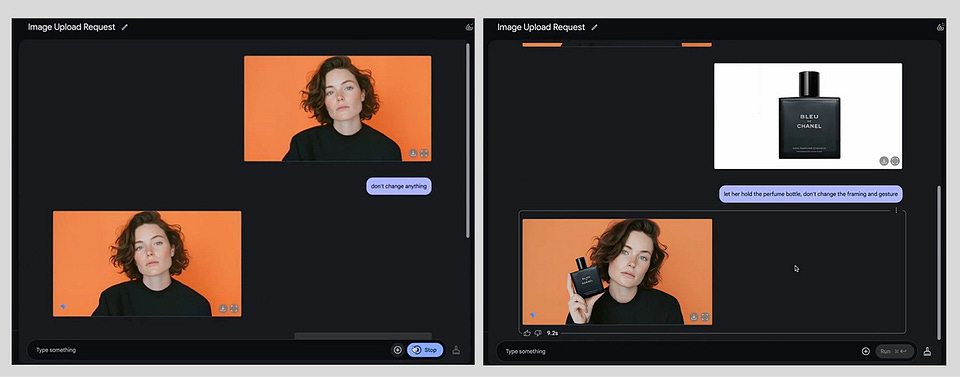Click the blue sparkle watermark on left generated image
This screenshot has height=377, width=960.
coord(62,307)
